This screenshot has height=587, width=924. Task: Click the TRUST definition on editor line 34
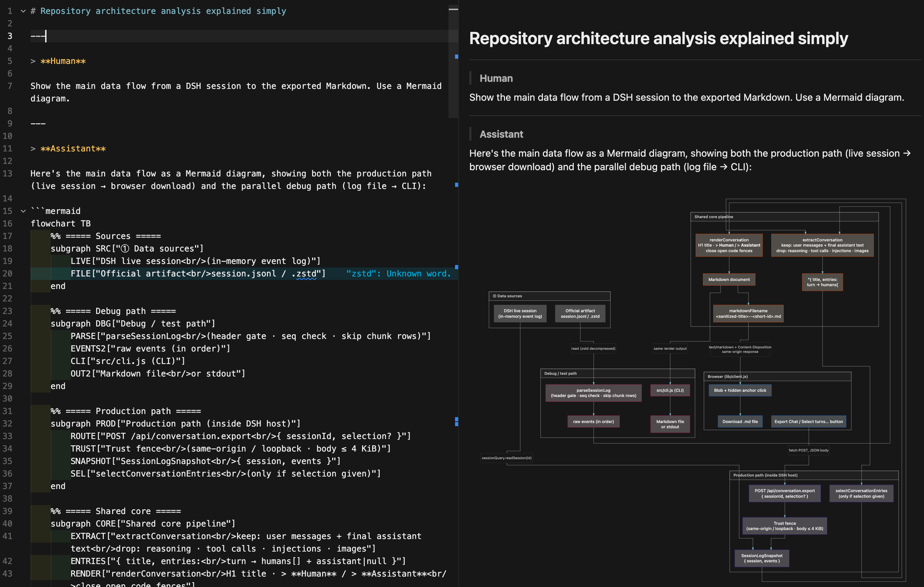pos(231,449)
